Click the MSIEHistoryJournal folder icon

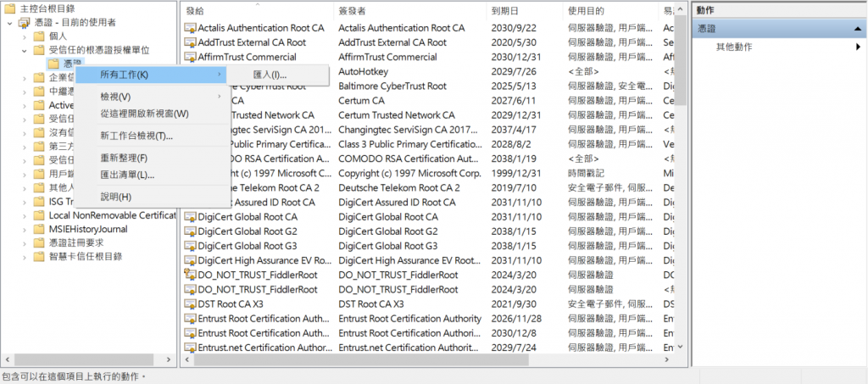tap(38, 229)
